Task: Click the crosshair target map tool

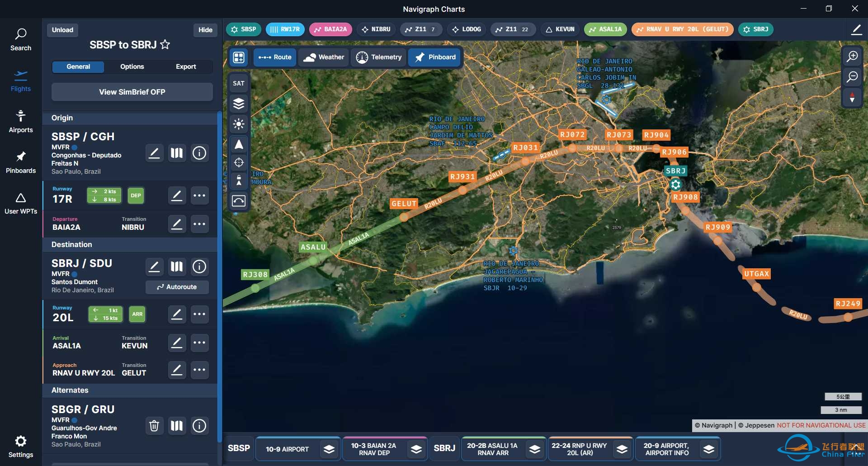Action: pos(239,162)
